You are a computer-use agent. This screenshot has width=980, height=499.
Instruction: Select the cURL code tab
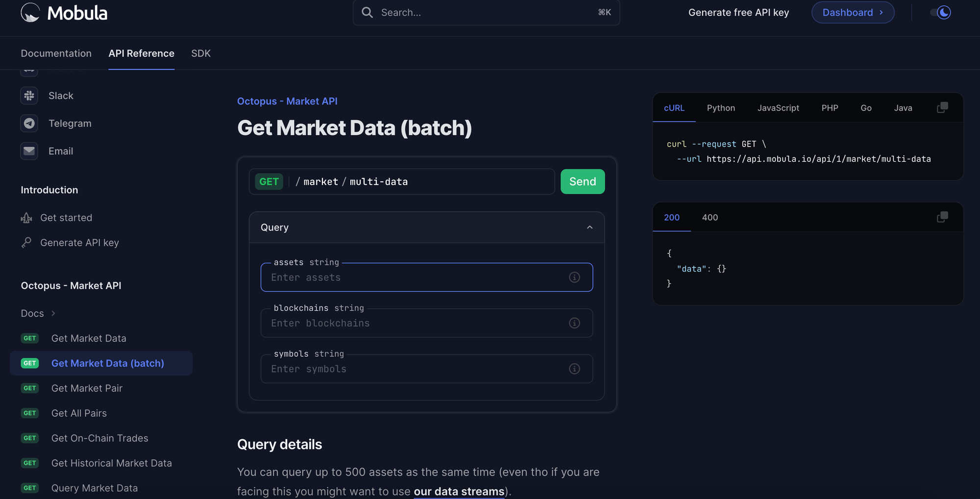pyautogui.click(x=674, y=108)
